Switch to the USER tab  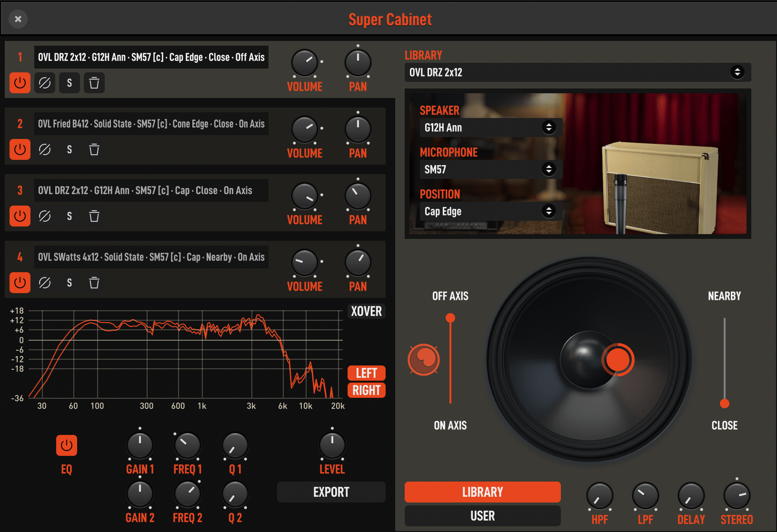coord(482,515)
